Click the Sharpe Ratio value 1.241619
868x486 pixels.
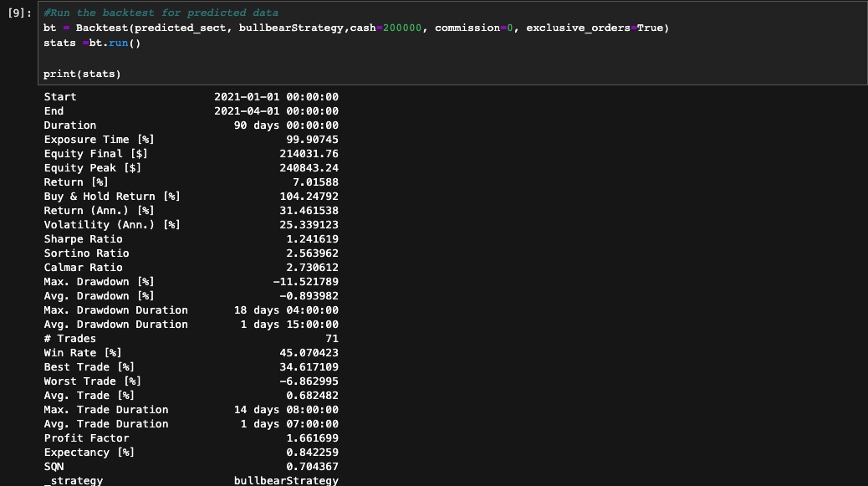[x=312, y=239]
